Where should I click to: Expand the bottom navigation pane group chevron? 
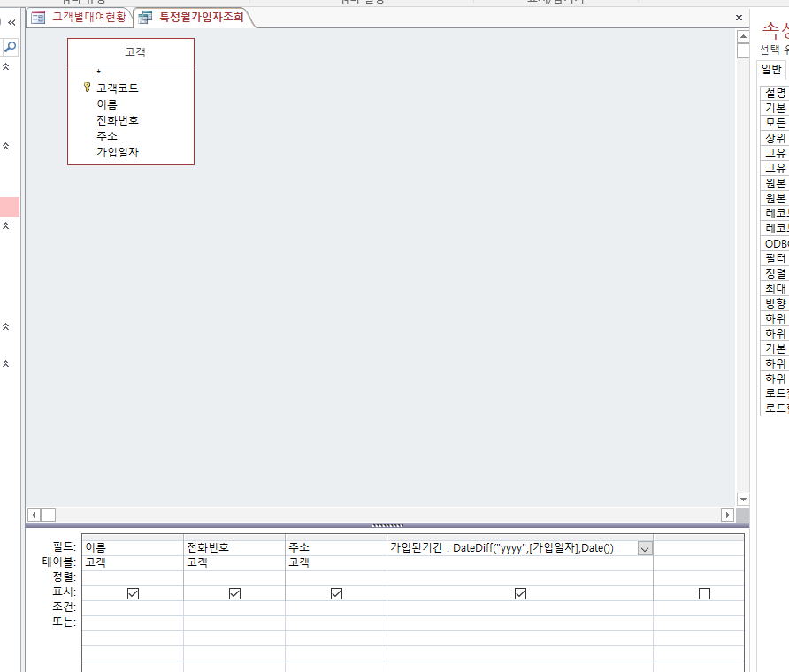click(6, 363)
